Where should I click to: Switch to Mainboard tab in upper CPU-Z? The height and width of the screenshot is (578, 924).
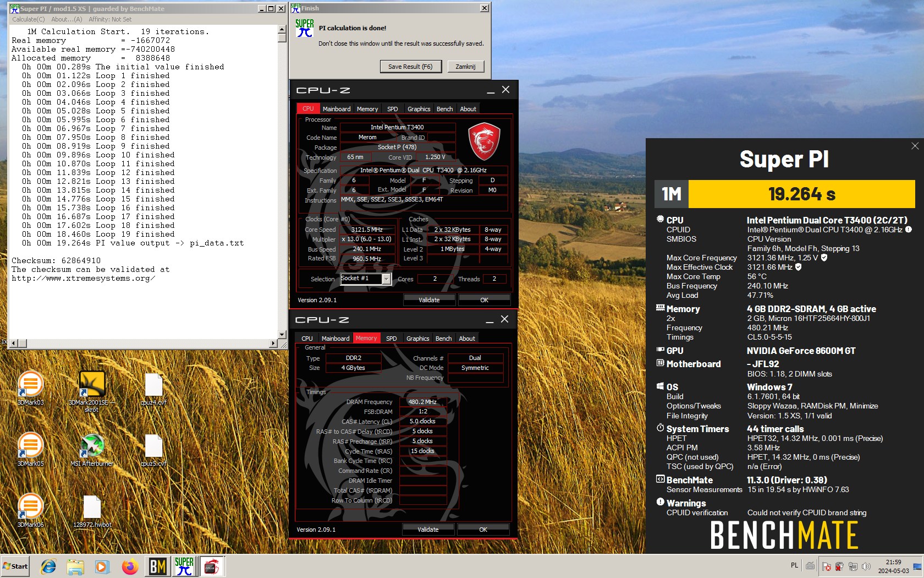[337, 109]
